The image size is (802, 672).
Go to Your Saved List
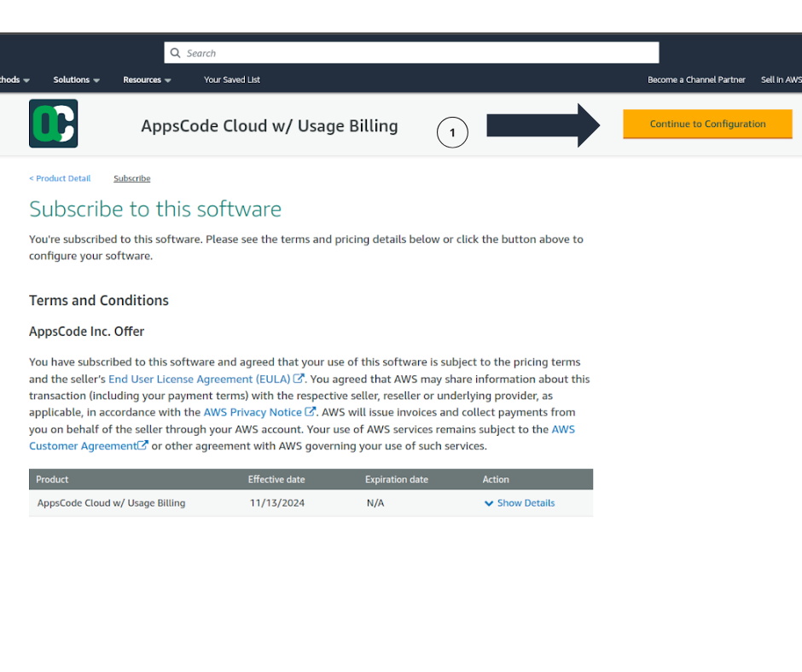pos(232,80)
